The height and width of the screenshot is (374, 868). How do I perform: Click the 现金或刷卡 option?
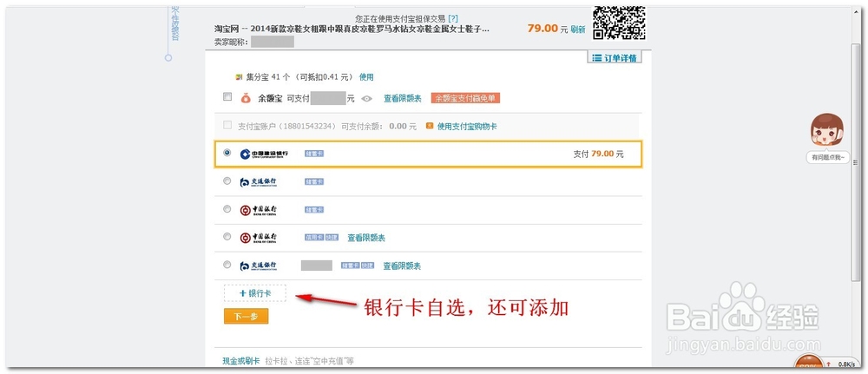pos(240,361)
